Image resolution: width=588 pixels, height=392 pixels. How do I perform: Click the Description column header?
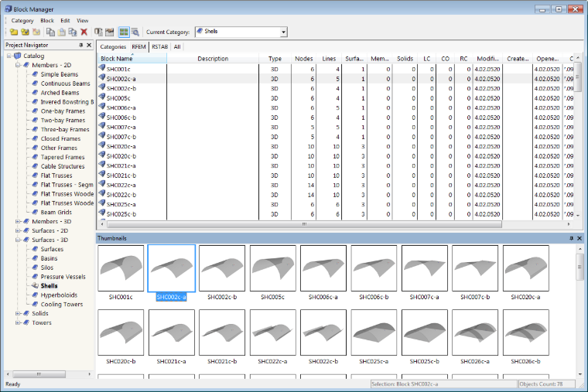(213, 59)
